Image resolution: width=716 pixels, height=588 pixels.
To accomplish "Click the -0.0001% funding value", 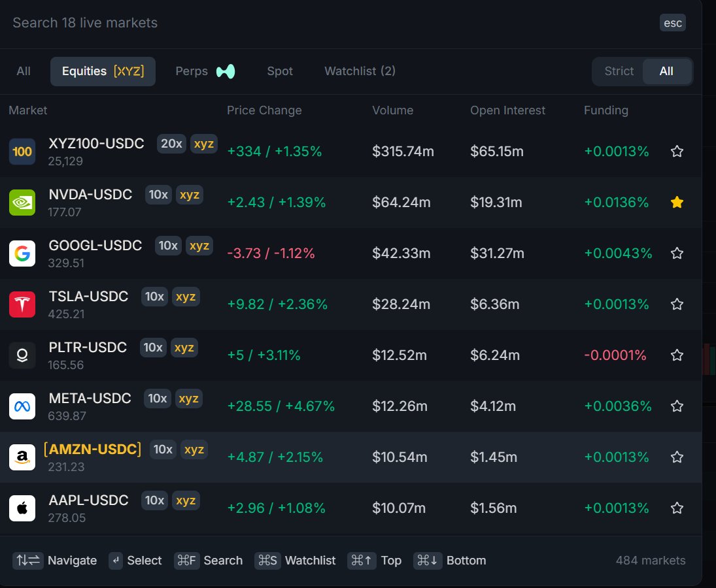I will coord(615,355).
